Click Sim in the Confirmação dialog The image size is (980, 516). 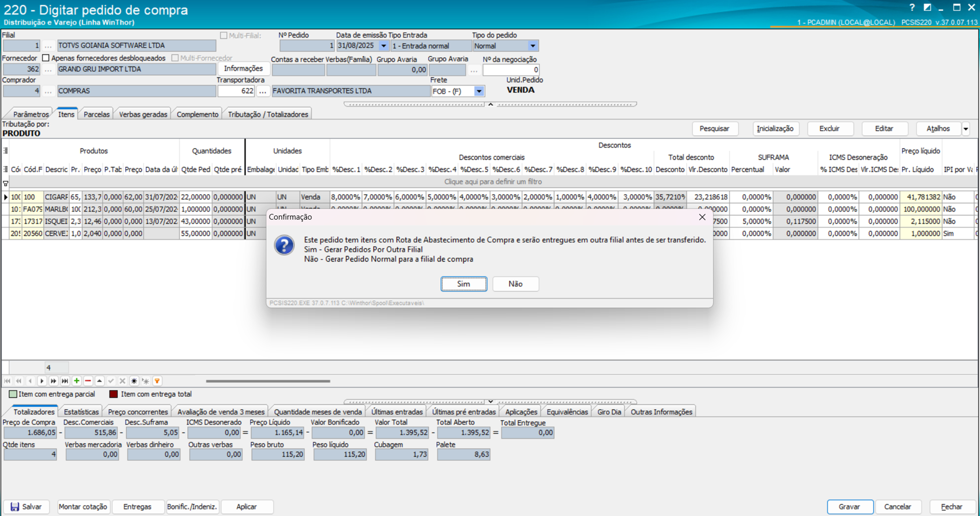tap(463, 284)
